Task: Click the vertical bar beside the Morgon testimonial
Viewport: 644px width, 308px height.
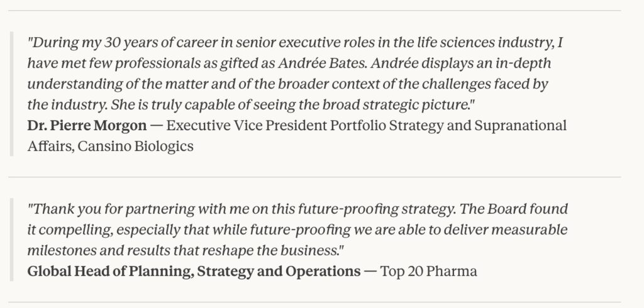Action: (11, 94)
